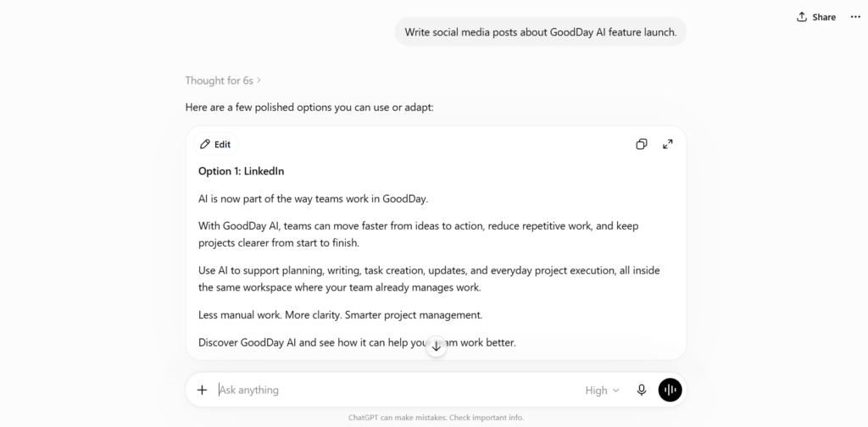868x427 pixels.
Task: Click the chevron next to High
Action: pyautogui.click(x=615, y=391)
